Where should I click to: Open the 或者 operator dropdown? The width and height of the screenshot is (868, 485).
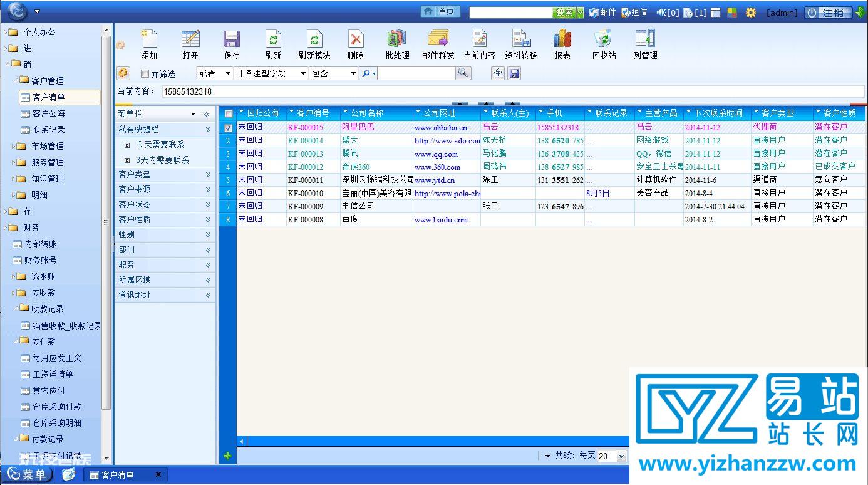[215, 73]
